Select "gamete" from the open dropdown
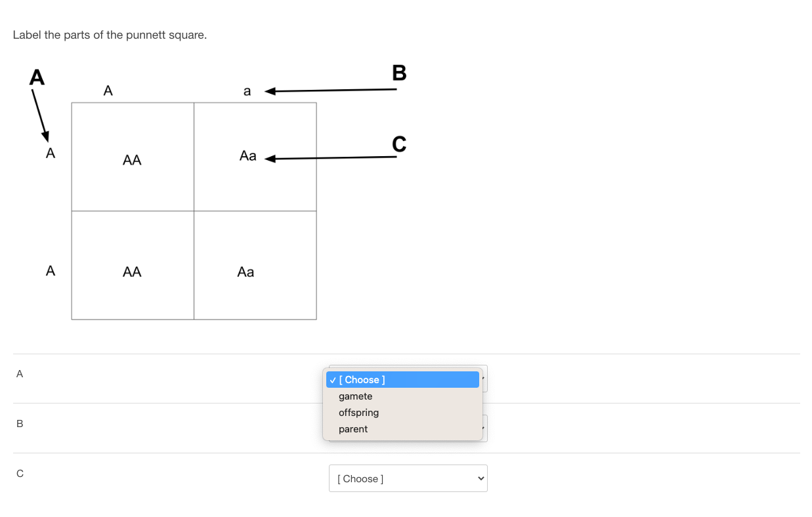 coord(355,396)
